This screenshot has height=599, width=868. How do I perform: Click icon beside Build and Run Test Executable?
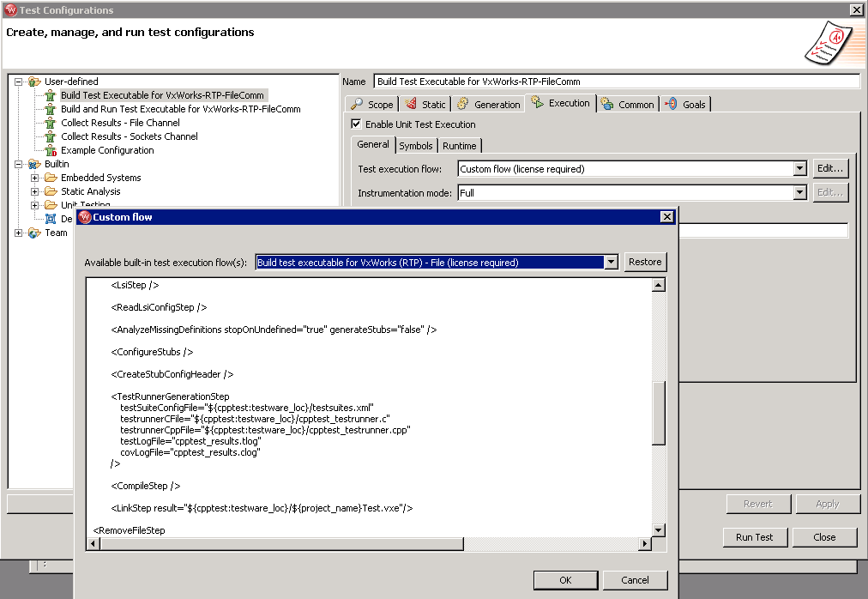tap(51, 109)
